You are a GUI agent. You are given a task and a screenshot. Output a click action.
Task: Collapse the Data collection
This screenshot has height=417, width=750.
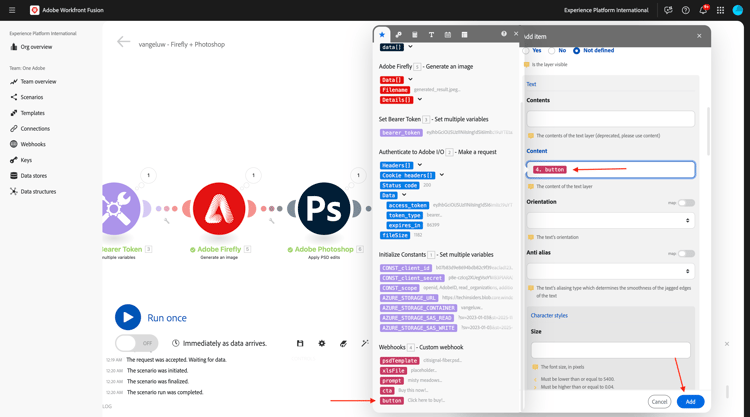404,195
